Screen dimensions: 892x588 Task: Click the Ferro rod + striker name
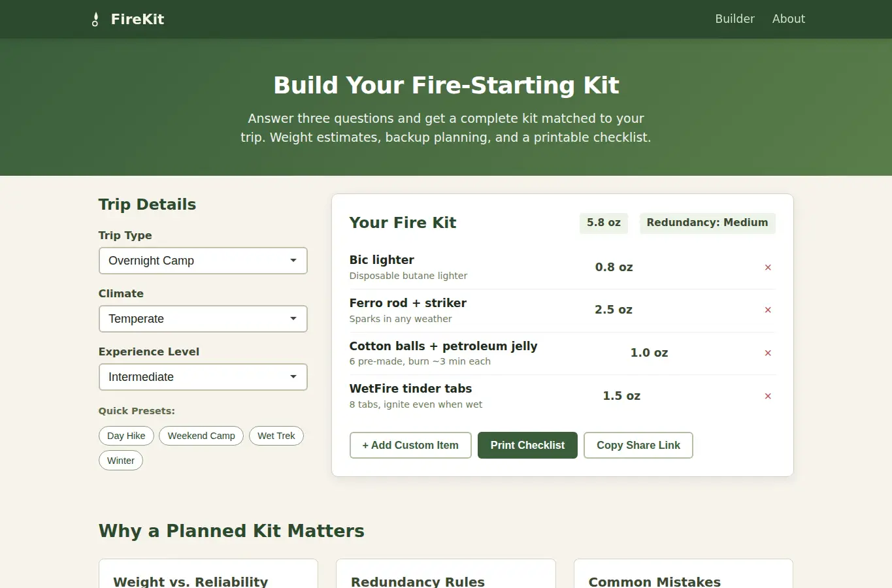pos(408,303)
